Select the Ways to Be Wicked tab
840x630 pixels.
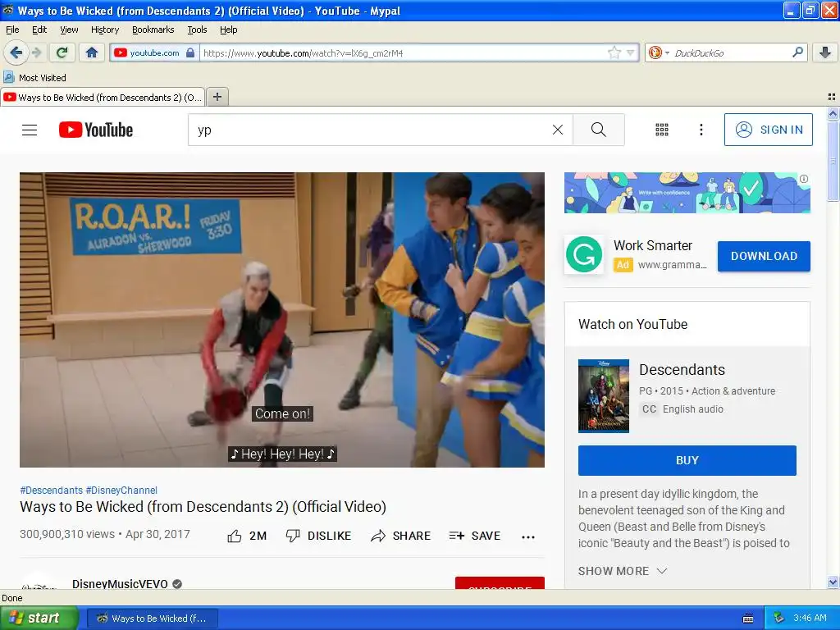coord(103,97)
